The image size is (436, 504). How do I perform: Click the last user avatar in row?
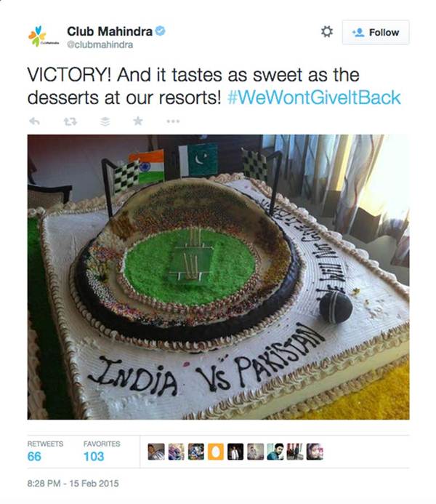pos(315,452)
